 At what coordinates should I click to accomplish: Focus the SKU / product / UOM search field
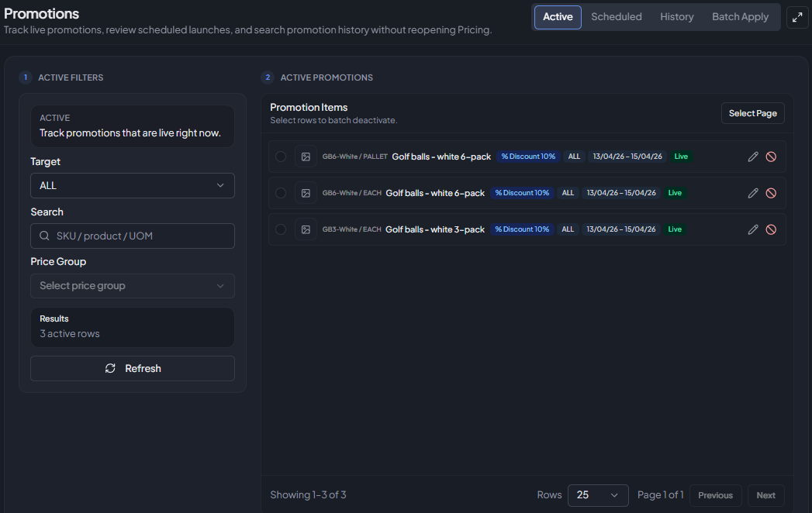click(x=133, y=236)
